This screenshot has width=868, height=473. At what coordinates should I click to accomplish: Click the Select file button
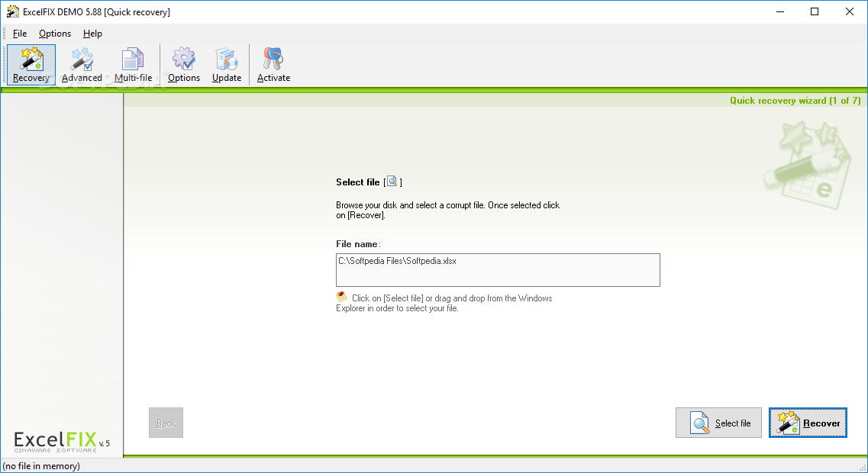tap(718, 423)
